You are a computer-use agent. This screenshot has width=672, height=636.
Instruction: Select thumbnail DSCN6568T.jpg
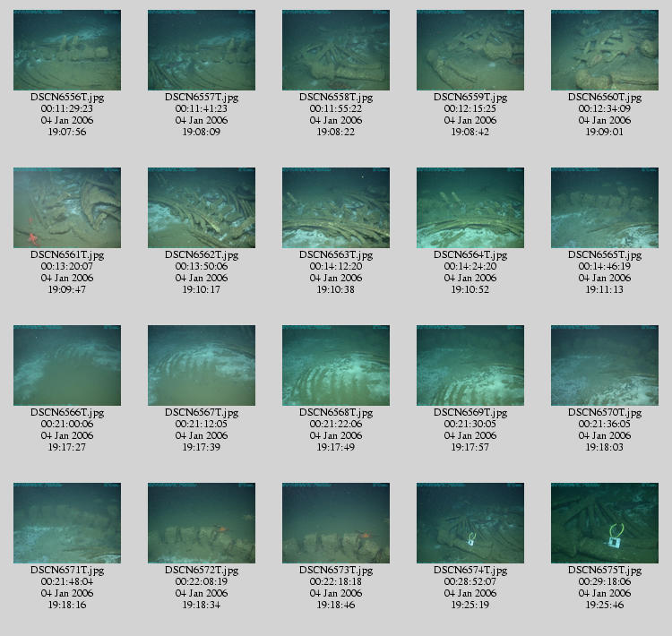tap(336, 365)
